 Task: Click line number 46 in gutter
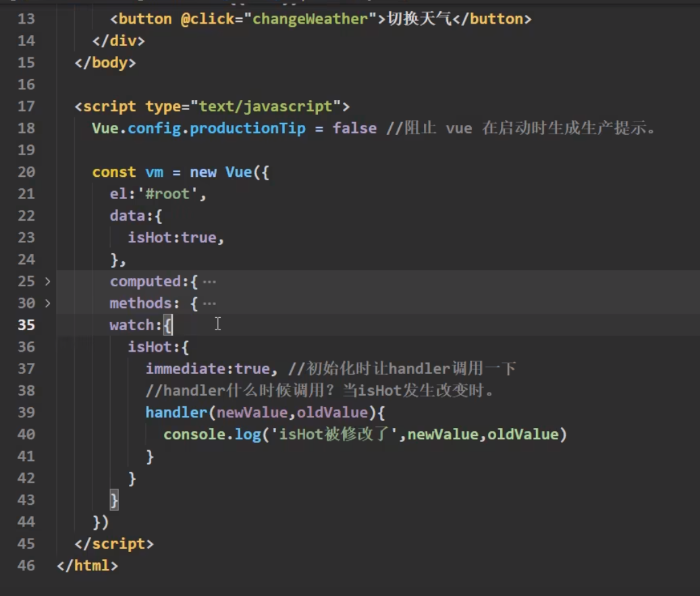click(x=26, y=566)
